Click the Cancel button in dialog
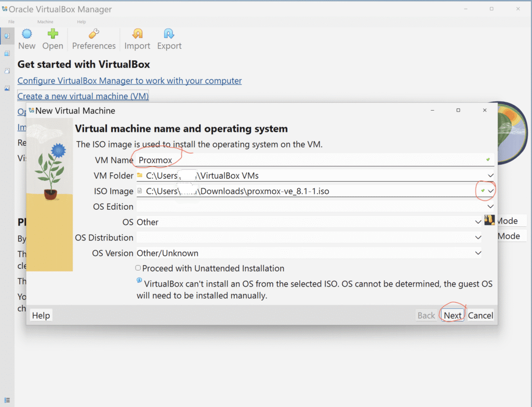 tap(480, 315)
